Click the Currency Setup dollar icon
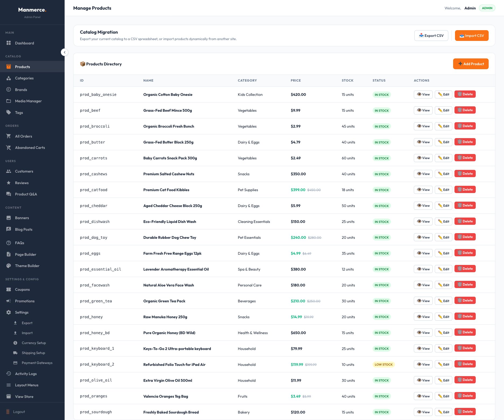Image resolution: width=504 pixels, height=420 pixels. coord(15,343)
